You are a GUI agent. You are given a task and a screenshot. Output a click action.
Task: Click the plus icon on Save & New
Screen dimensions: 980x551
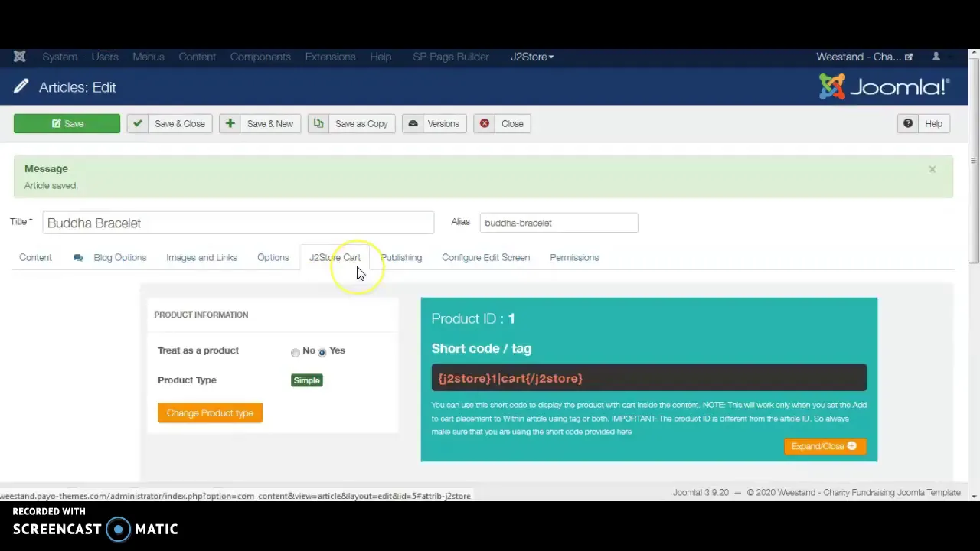coord(230,123)
